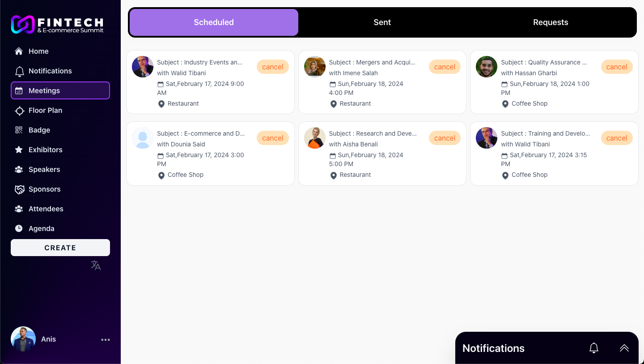Viewport: 644px width, 364px height.
Task: Open the Sponsors page
Action: pyautogui.click(x=44, y=189)
